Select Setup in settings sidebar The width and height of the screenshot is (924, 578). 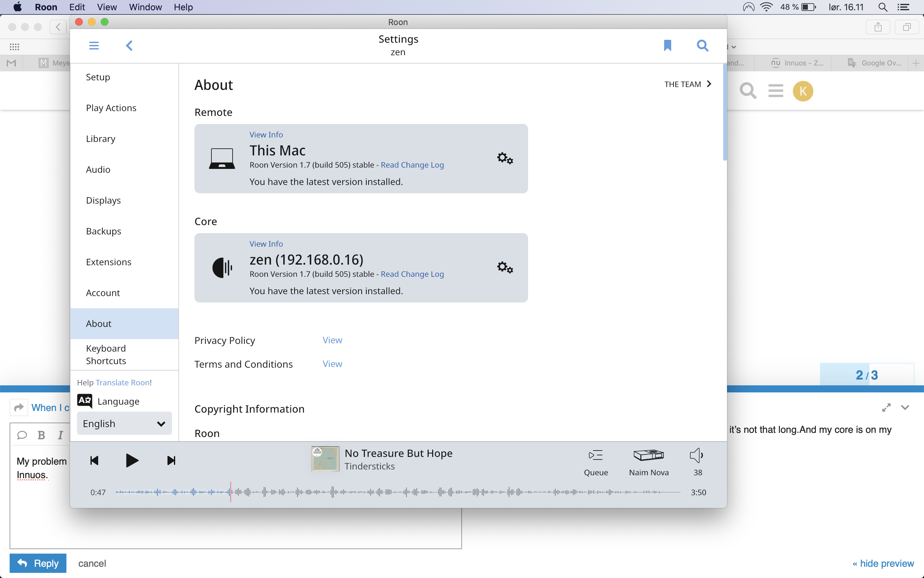124,77
